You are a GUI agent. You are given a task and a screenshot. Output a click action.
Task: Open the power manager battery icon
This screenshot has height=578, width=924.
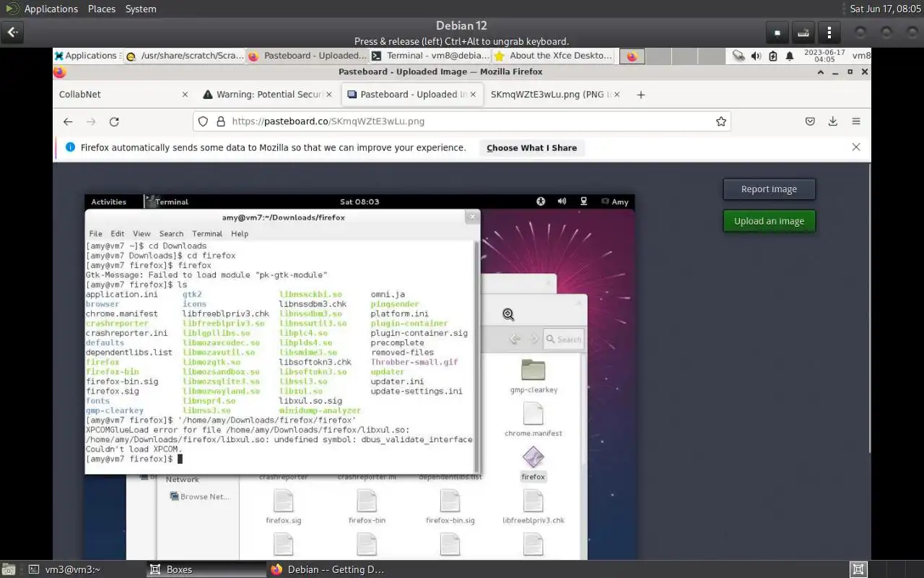coord(772,56)
